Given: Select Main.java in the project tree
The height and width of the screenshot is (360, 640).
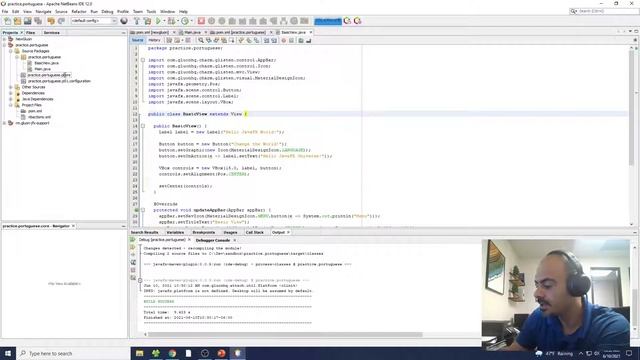Looking at the screenshot, I should [42, 69].
